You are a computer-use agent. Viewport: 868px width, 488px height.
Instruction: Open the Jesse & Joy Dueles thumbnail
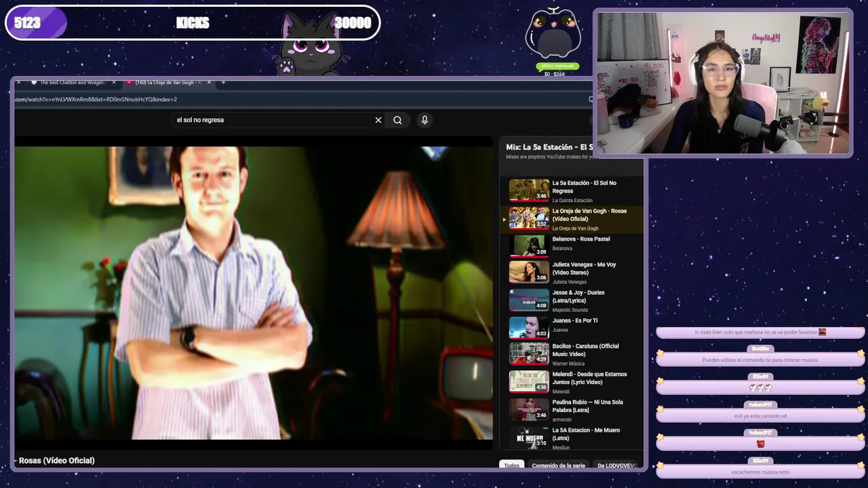(529, 300)
